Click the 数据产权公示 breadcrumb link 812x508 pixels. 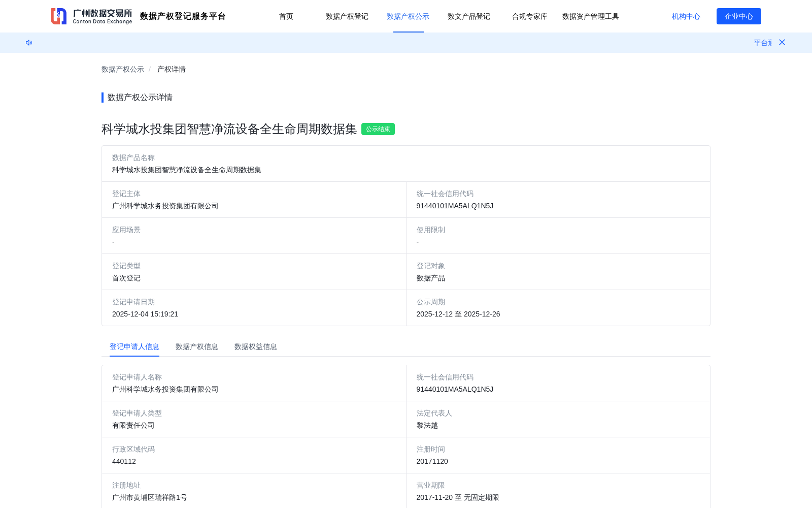pos(123,69)
